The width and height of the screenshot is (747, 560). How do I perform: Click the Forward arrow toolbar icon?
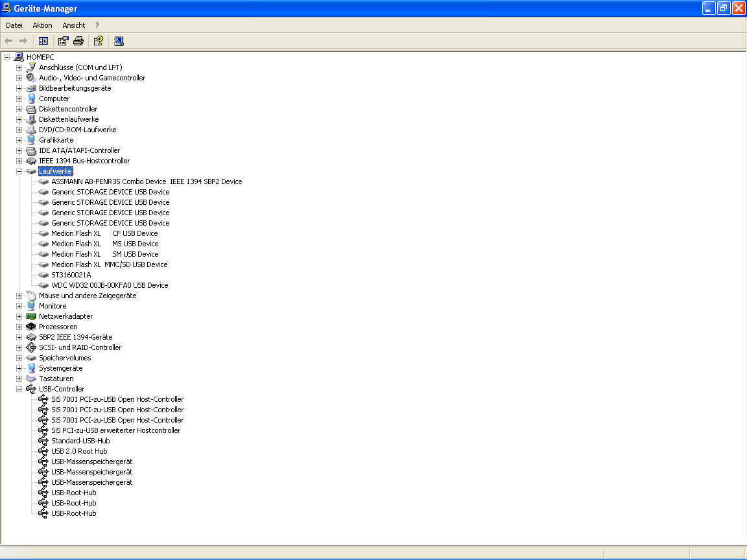(23, 41)
